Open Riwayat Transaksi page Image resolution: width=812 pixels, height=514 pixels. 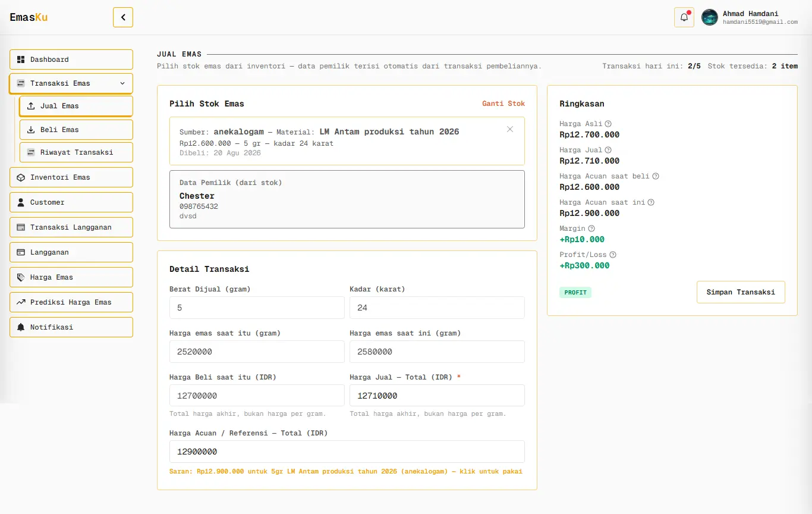click(76, 152)
